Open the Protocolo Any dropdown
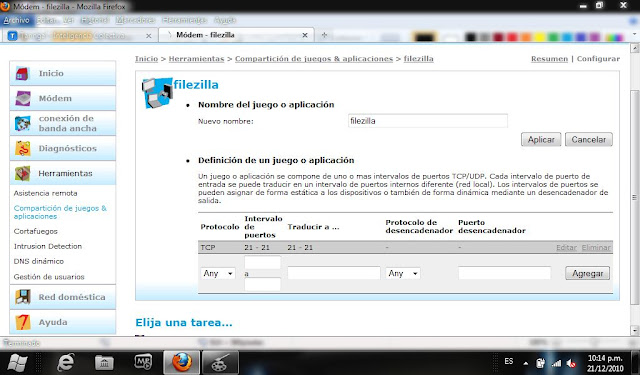Image resolution: width=640 pixels, height=375 pixels. point(218,273)
